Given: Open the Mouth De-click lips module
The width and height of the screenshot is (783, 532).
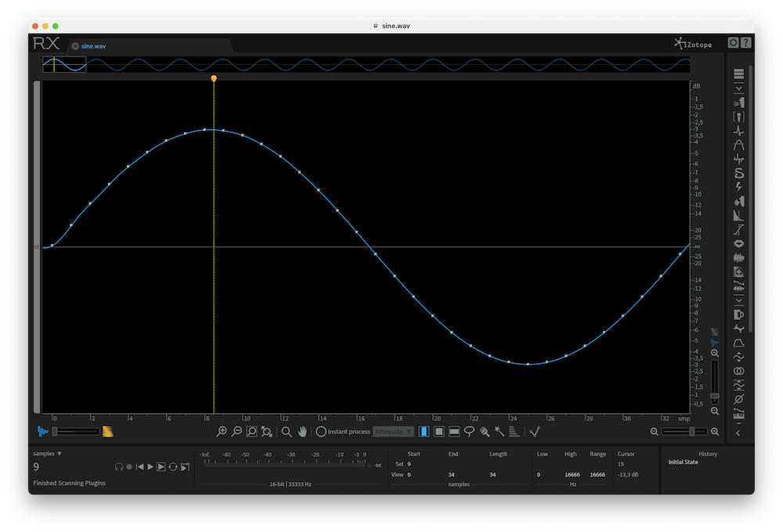Looking at the screenshot, I should click(x=738, y=243).
